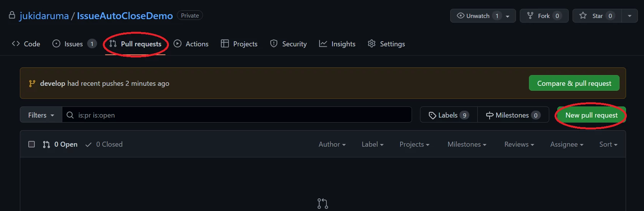
Task: Star the repository
Action: (597, 16)
